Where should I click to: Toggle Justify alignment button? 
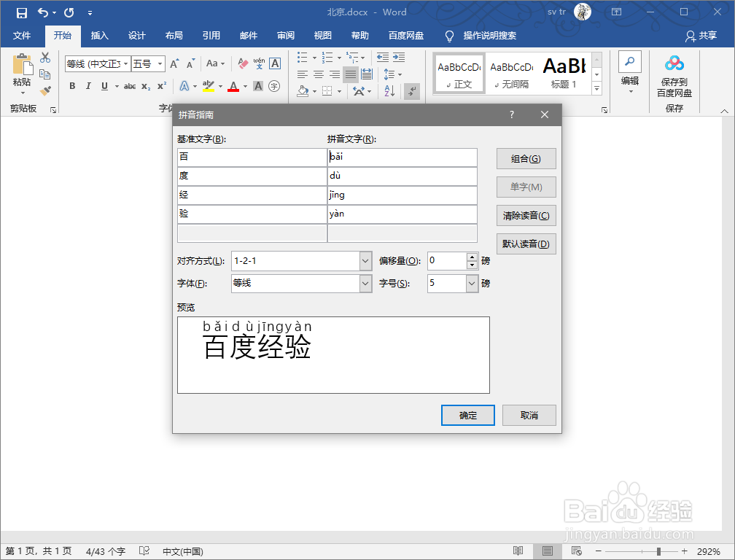351,74
